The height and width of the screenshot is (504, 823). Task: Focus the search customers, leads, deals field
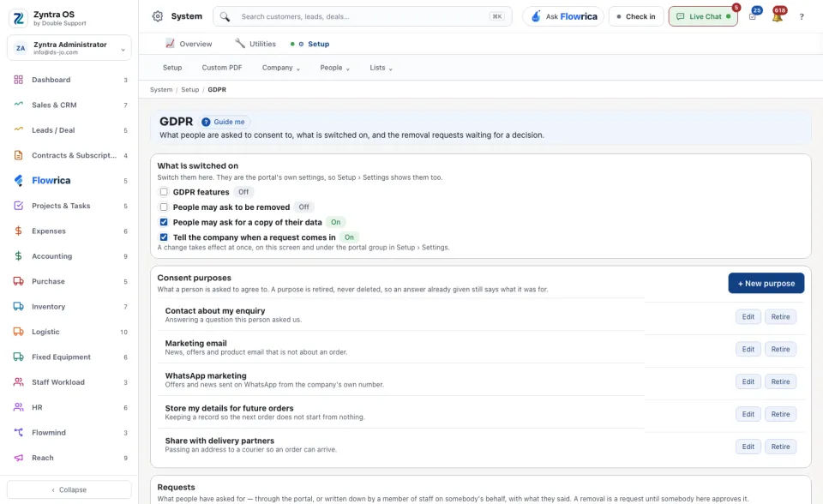[362, 16]
